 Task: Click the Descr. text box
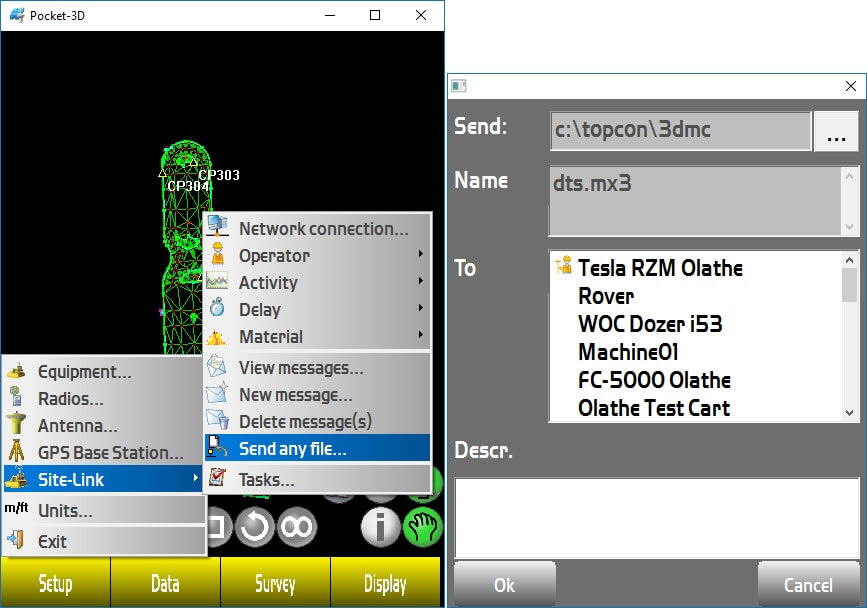(x=656, y=517)
